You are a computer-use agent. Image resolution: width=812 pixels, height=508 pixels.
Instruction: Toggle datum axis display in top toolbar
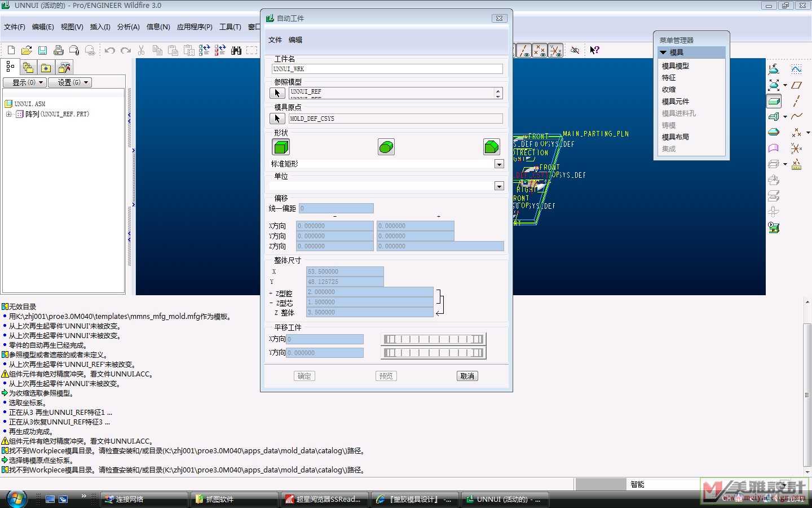point(524,51)
